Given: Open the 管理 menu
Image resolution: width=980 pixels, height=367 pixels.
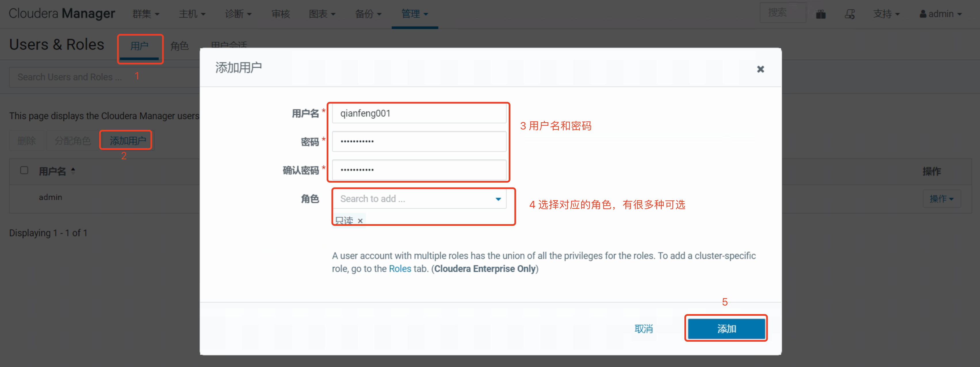Looking at the screenshot, I should (x=414, y=14).
